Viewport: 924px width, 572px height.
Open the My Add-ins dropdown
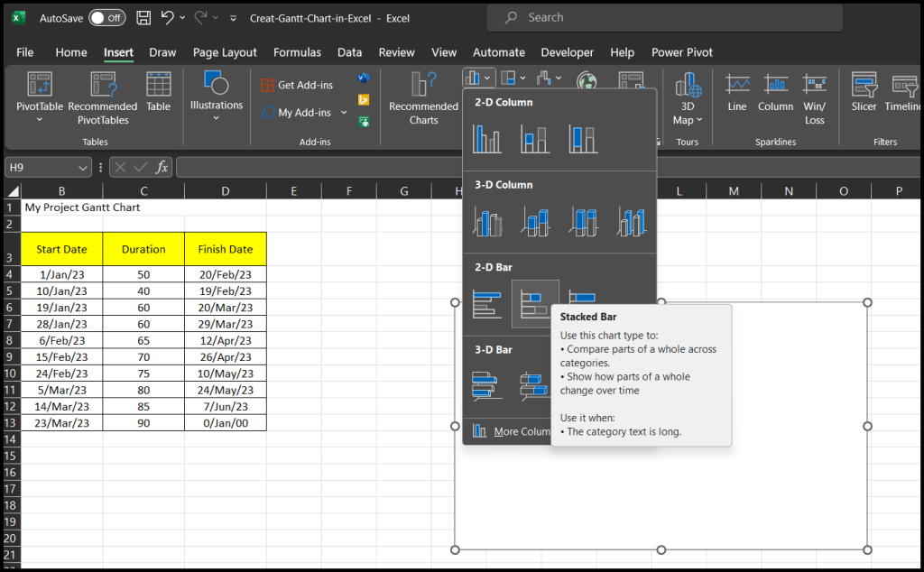tap(344, 112)
